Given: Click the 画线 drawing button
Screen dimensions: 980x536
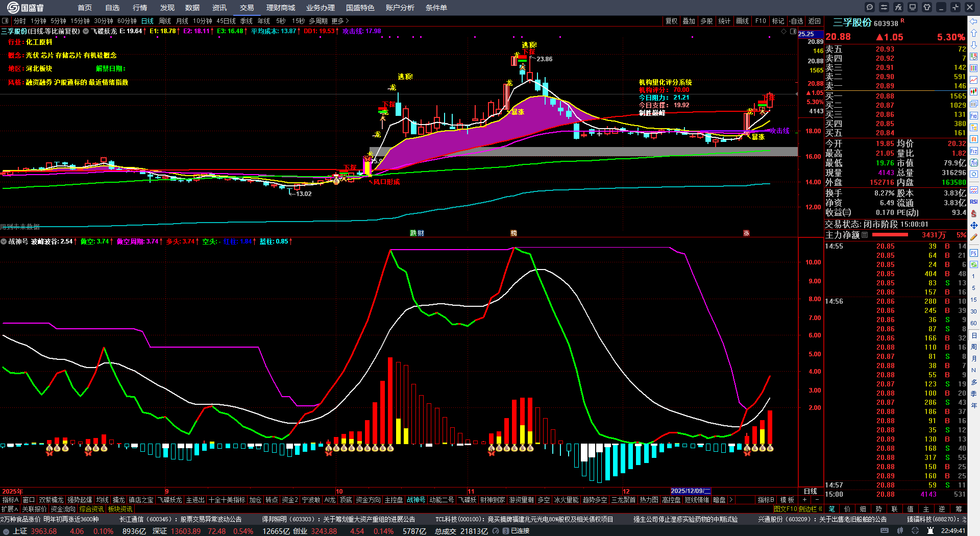Looking at the screenshot, I should [743, 21].
